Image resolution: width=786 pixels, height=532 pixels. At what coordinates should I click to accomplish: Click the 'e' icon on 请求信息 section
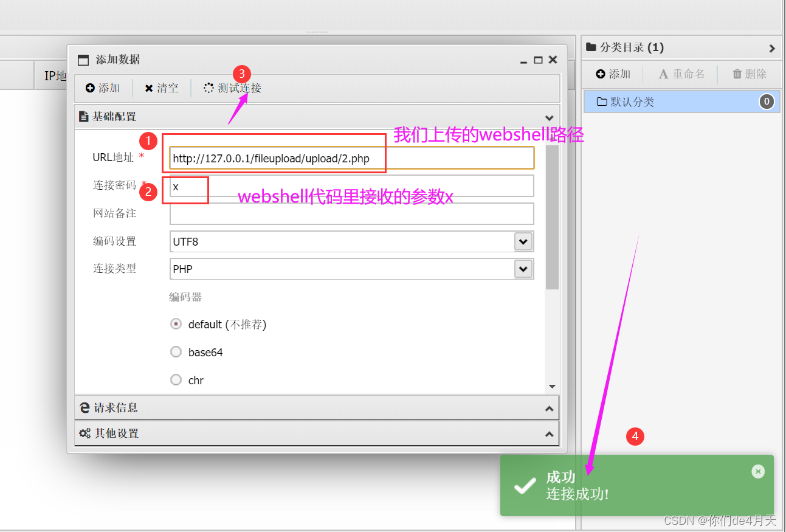click(84, 407)
